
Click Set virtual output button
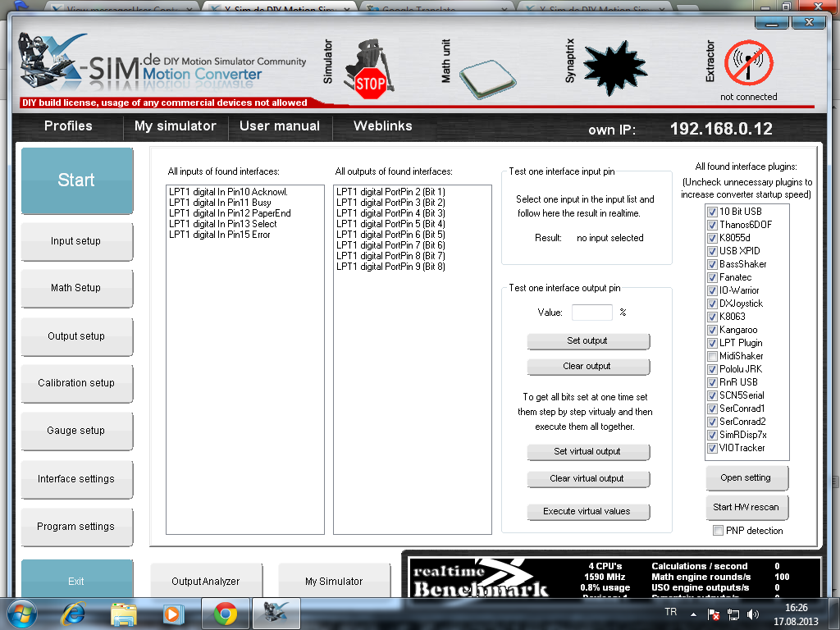[x=587, y=452]
